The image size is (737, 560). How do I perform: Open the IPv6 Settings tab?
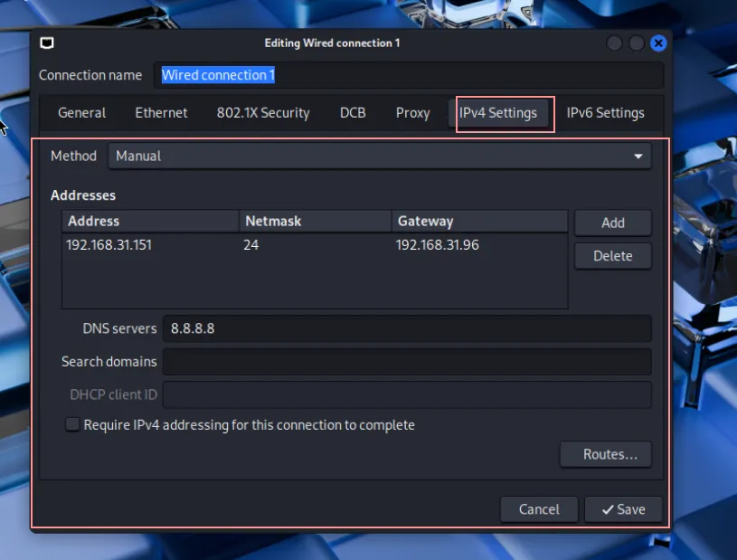pyautogui.click(x=605, y=113)
